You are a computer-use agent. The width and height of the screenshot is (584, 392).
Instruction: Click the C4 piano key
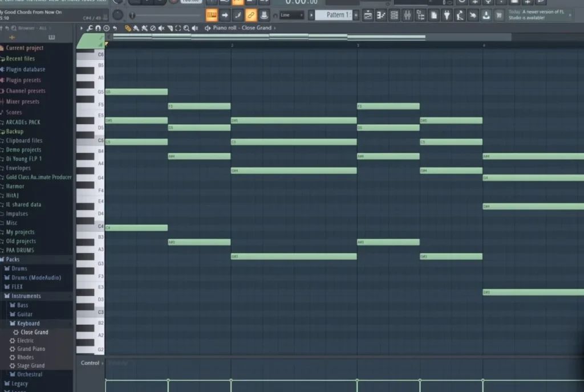pyautogui.click(x=90, y=227)
